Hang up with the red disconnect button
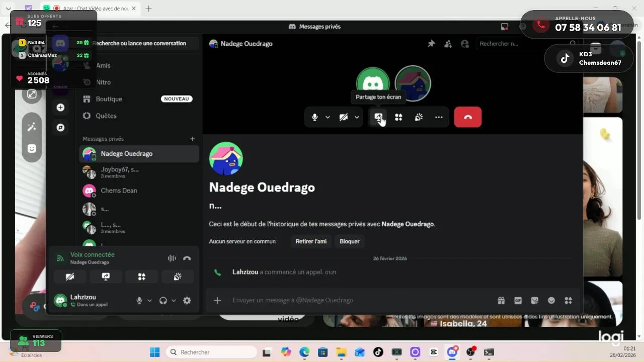 pos(468,117)
